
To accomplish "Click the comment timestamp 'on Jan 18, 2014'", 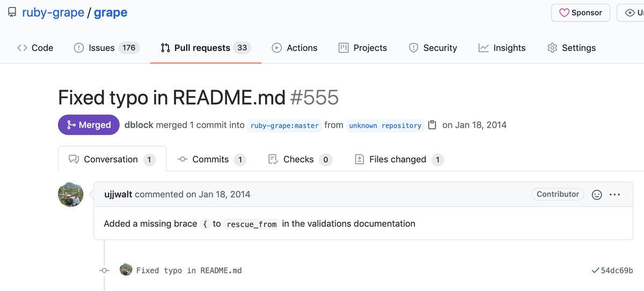I will (x=218, y=194).
